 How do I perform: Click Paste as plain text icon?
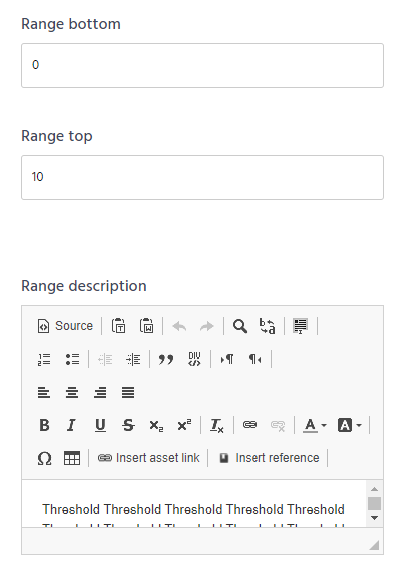[x=119, y=326]
